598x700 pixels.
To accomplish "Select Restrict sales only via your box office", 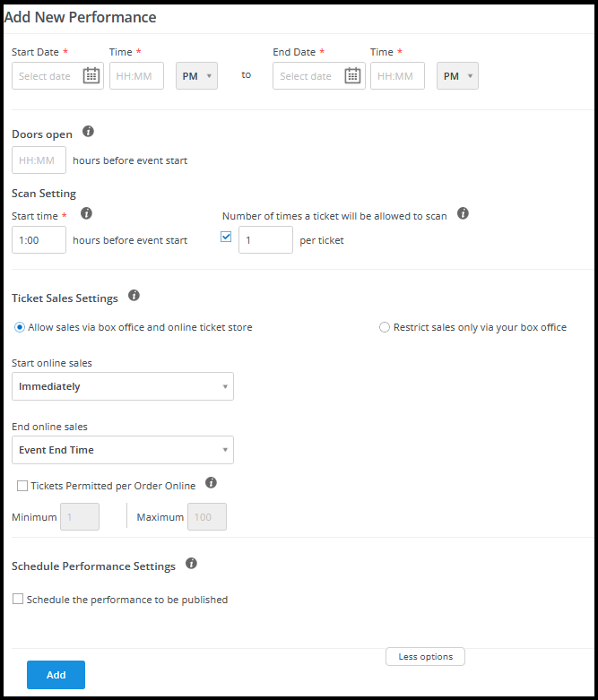I will pyautogui.click(x=384, y=327).
